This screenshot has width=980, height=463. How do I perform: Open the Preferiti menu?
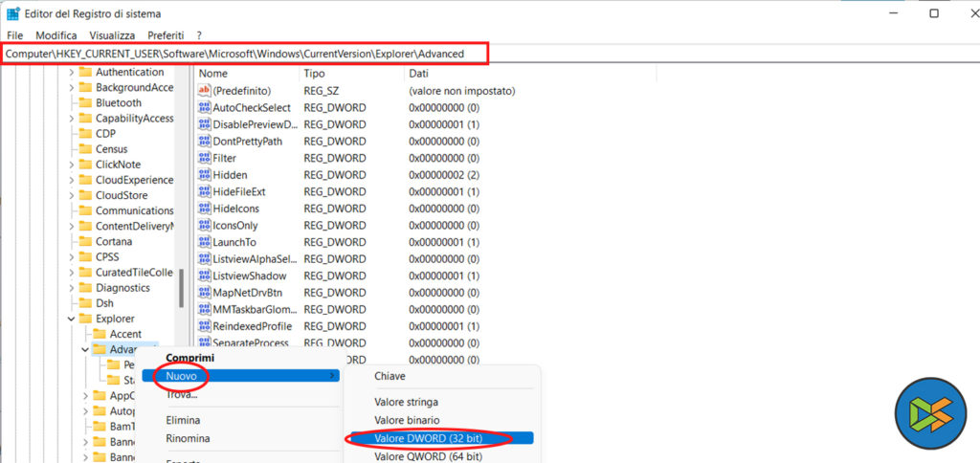coord(165,35)
